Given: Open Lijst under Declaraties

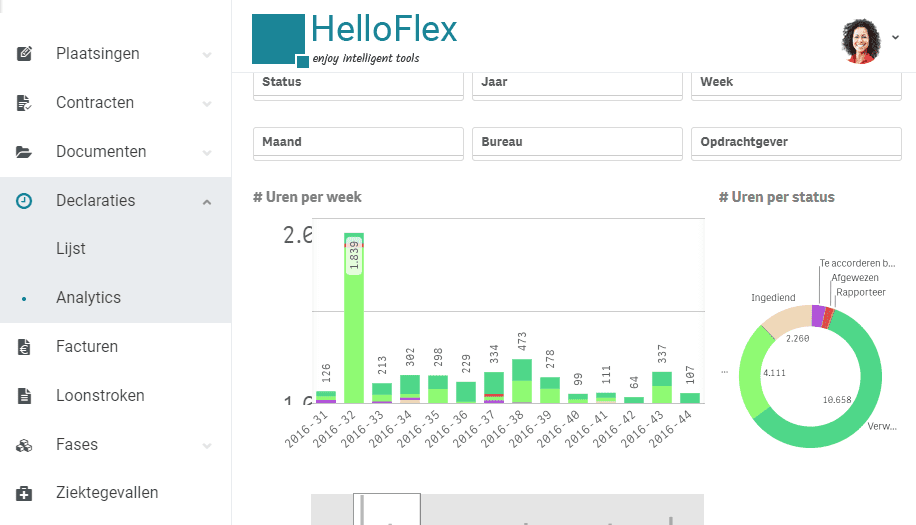Looking at the screenshot, I should (x=71, y=249).
